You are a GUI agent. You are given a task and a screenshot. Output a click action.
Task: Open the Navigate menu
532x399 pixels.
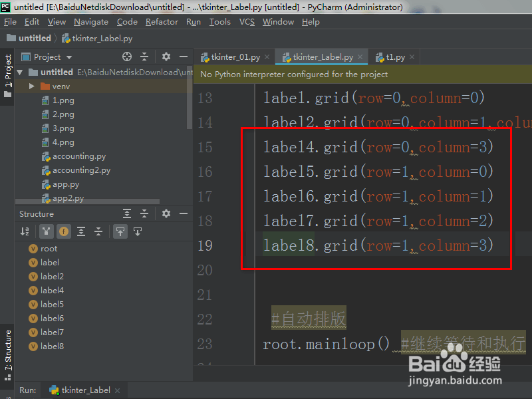point(91,22)
